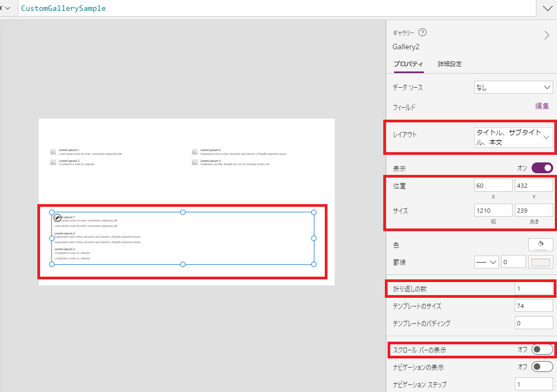Expand the formula bar with the chevron
This screenshot has height=392, width=557.
tap(547, 8)
